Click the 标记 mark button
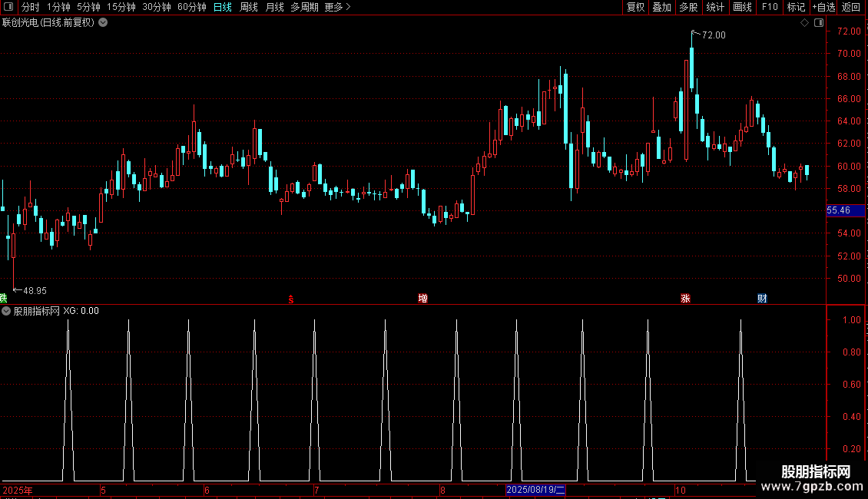The image size is (868, 499). point(796,7)
